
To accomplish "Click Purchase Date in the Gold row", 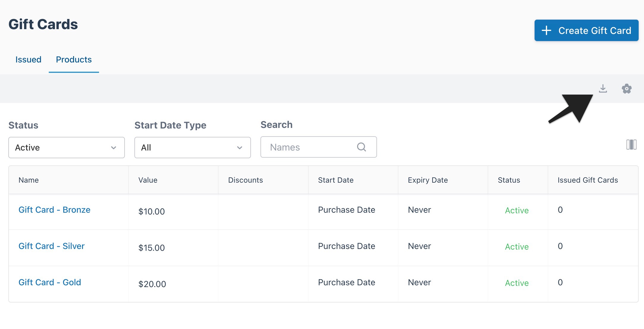I will [x=346, y=282].
